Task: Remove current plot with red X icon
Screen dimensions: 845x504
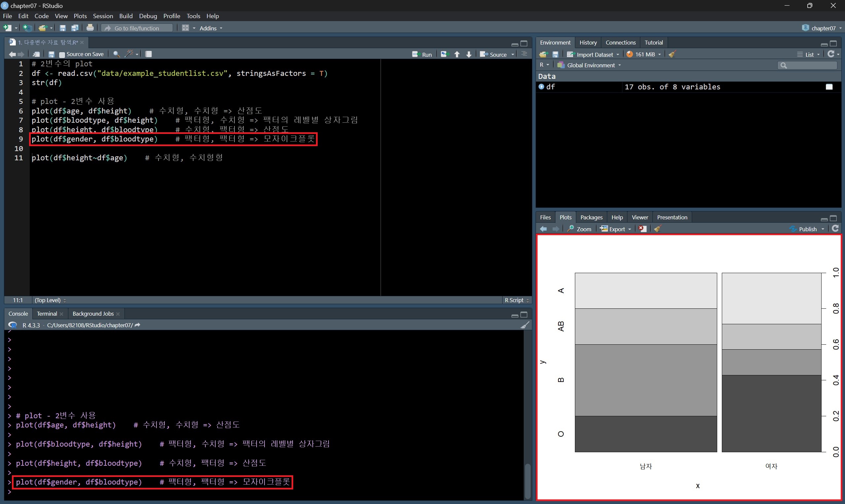Action: click(x=642, y=229)
